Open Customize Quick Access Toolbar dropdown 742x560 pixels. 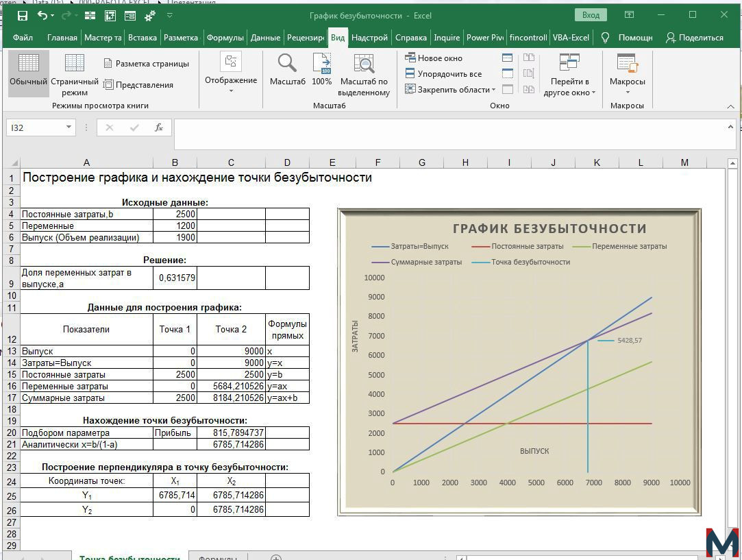tap(170, 16)
